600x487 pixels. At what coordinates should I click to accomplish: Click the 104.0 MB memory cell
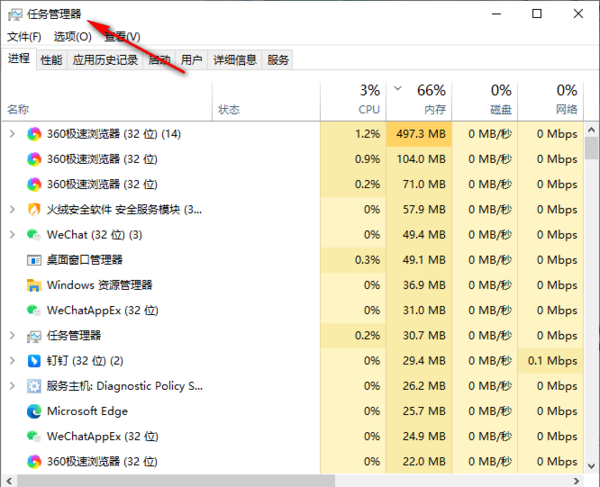coord(419,159)
